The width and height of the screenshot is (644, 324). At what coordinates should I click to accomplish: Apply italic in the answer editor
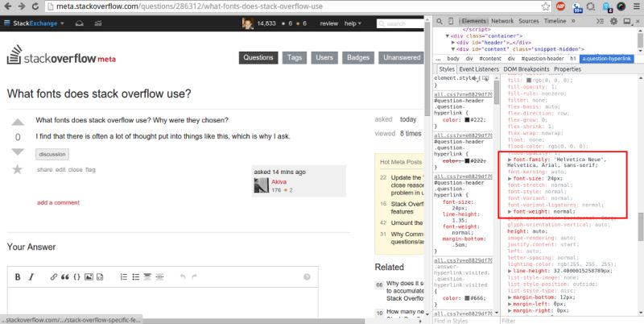31,276
